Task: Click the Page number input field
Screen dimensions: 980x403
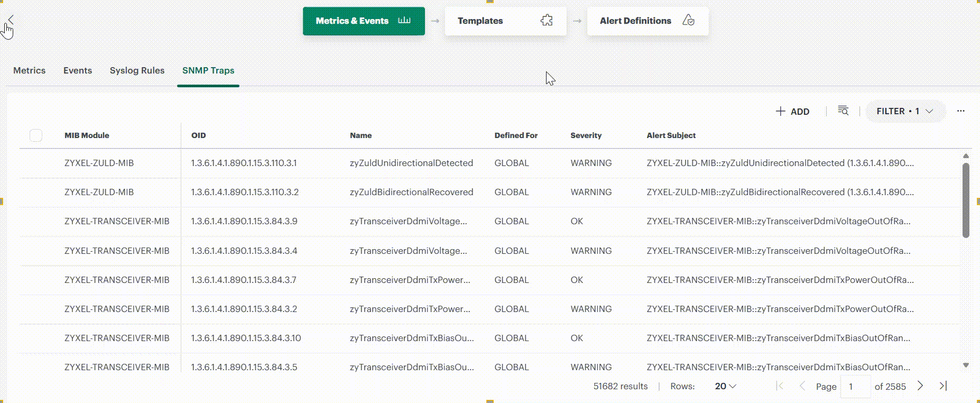Action: pos(855,387)
